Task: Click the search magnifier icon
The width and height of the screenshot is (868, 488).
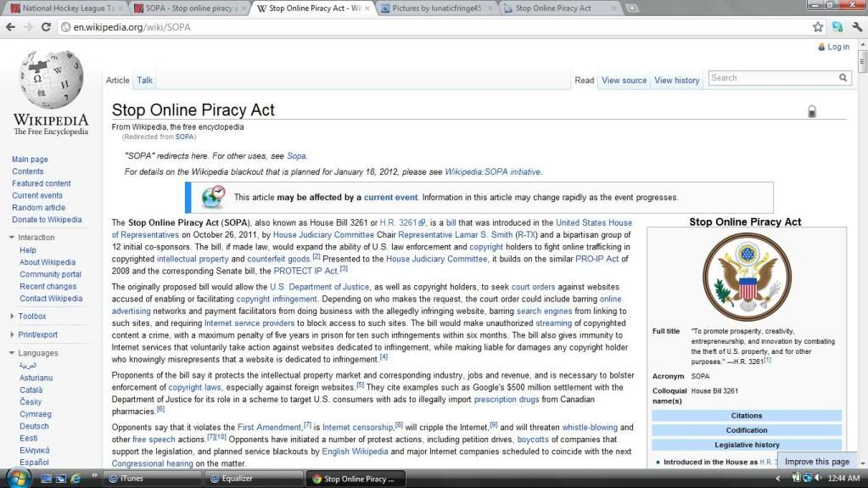Action: click(x=843, y=78)
